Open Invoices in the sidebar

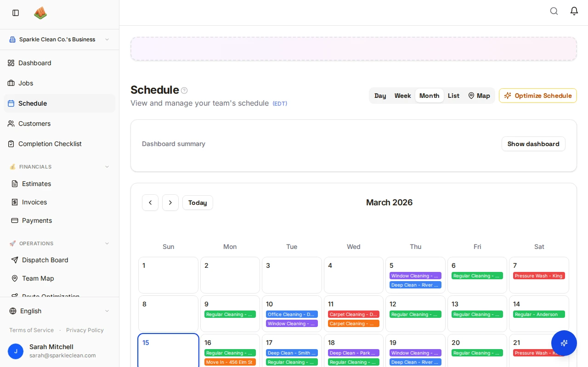click(x=34, y=202)
